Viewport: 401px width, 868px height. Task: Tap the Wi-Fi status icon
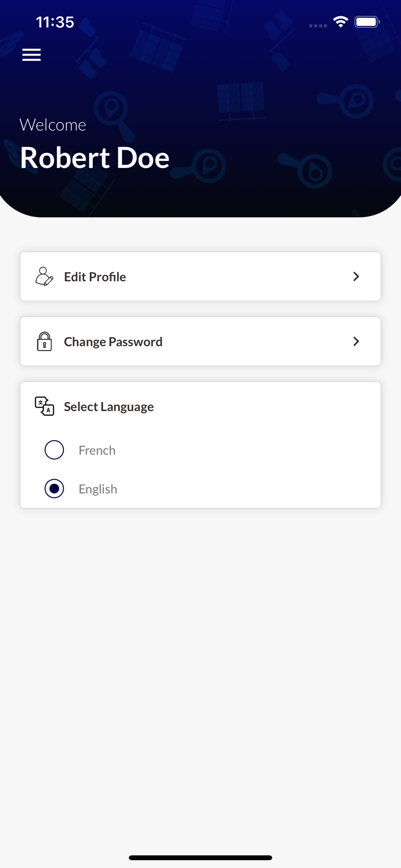click(x=341, y=22)
